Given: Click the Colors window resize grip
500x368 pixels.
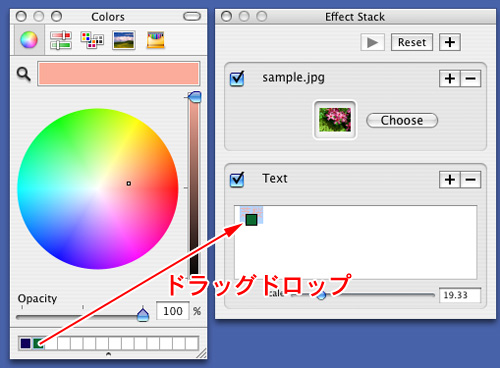Looking at the screenshot, I should pyautogui.click(x=201, y=354).
